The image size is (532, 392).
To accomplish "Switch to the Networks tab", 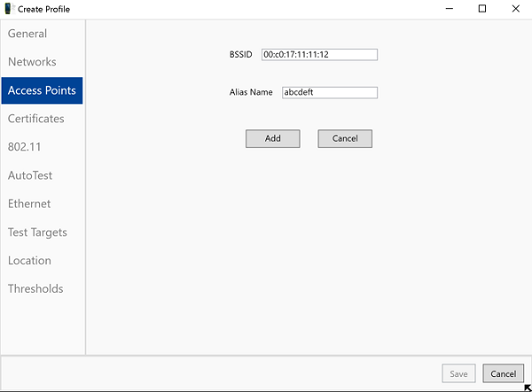I will [32, 62].
